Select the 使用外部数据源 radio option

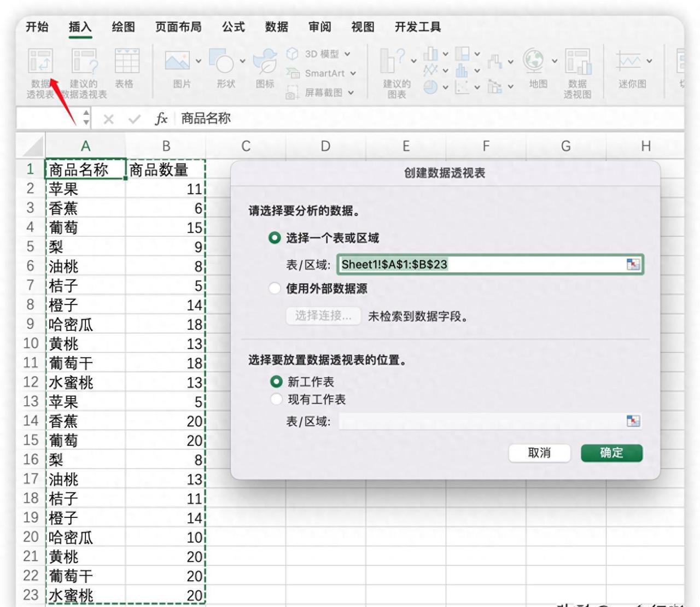(x=275, y=288)
